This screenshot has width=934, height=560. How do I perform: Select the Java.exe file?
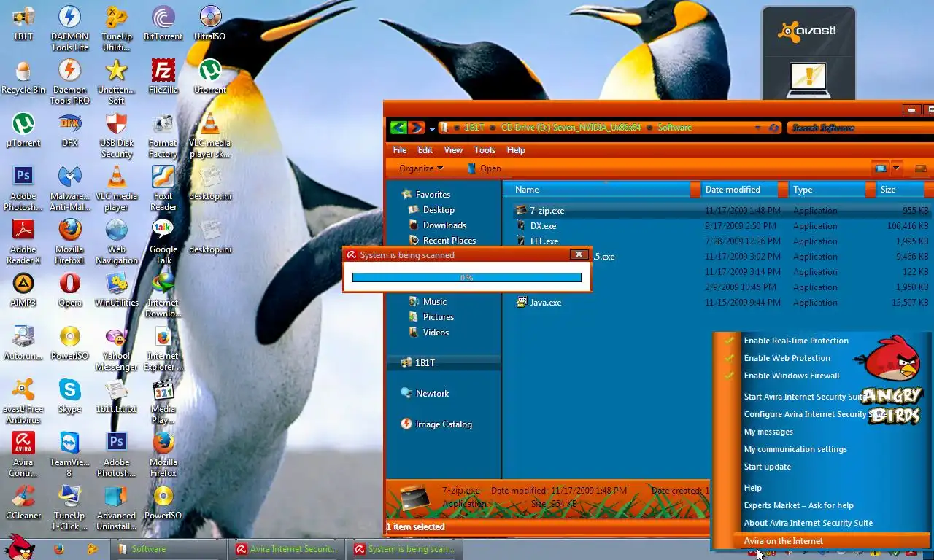[x=539, y=303]
